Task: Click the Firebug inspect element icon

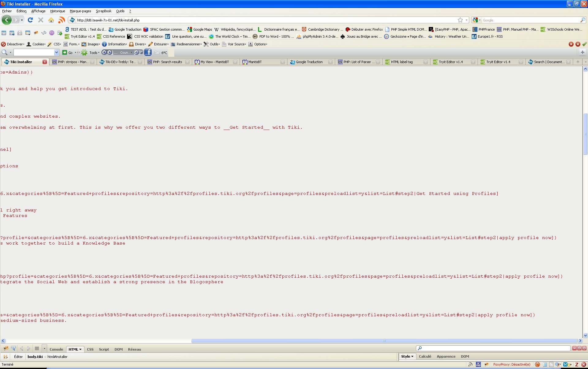Action: pos(13,348)
